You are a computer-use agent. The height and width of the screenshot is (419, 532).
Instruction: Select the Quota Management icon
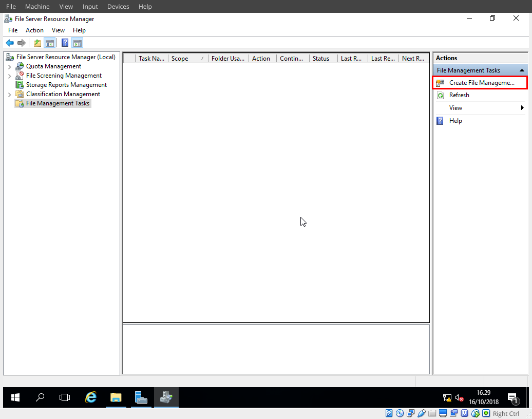[x=53, y=66]
